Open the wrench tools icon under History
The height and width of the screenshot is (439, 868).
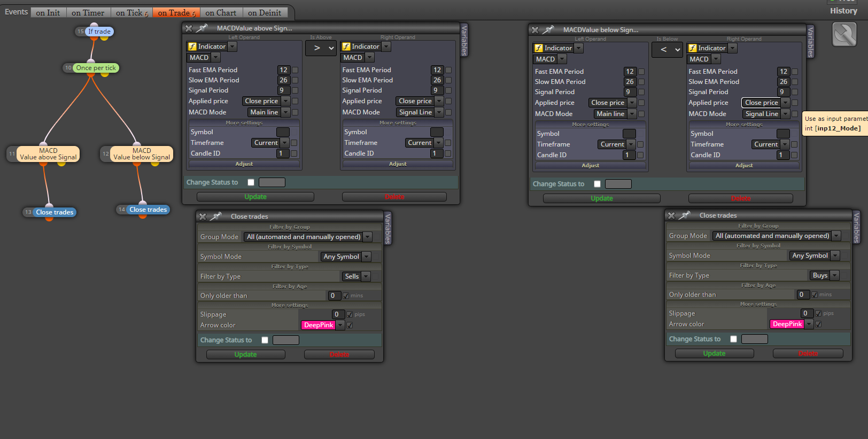pos(844,35)
